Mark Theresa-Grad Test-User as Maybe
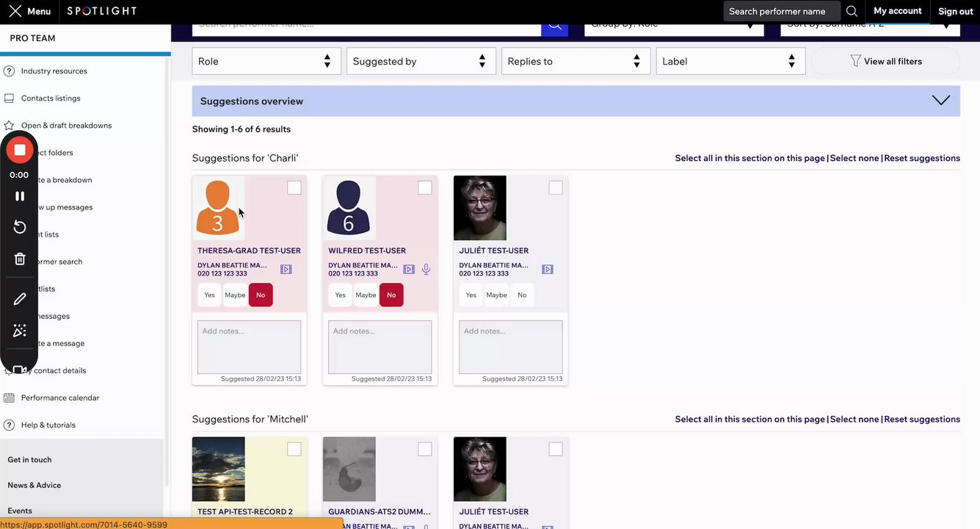This screenshot has height=529, width=980. click(x=235, y=295)
